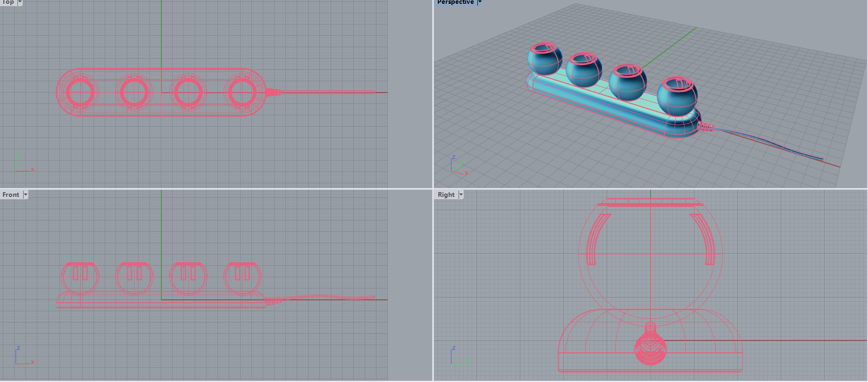Expand the Right viewport menu arrow
Image resolution: width=868 pixels, height=382 pixels.
[x=461, y=195]
